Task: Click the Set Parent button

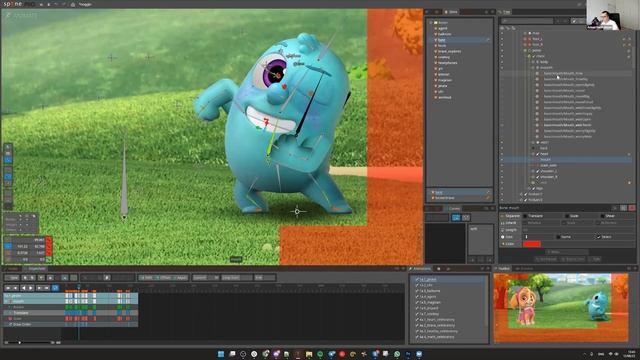Action: click(x=545, y=259)
